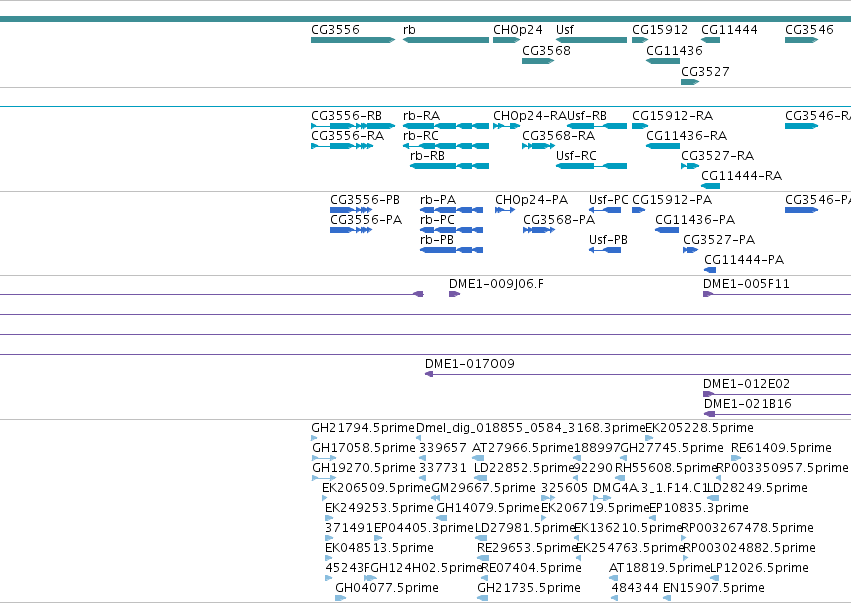Select the CG3556-RA transcript
851x603 pixels.
342,146
